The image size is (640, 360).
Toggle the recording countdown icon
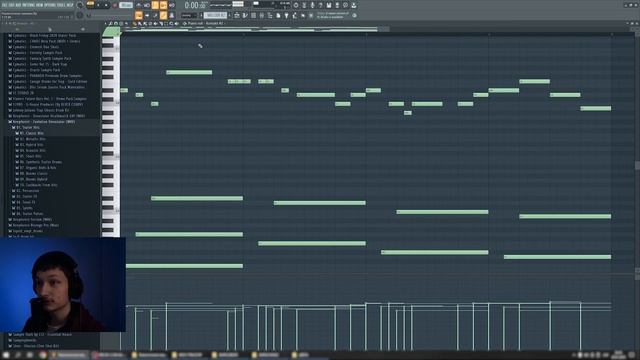tap(155, 5)
